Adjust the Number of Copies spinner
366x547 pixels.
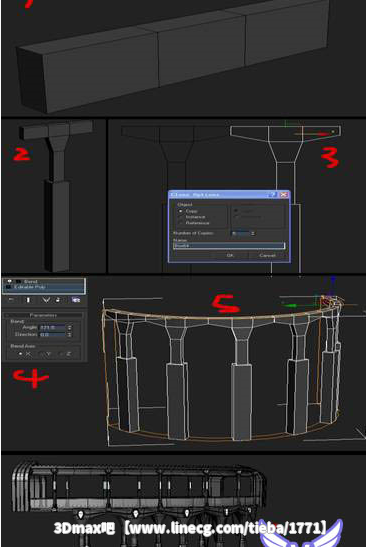(x=253, y=233)
